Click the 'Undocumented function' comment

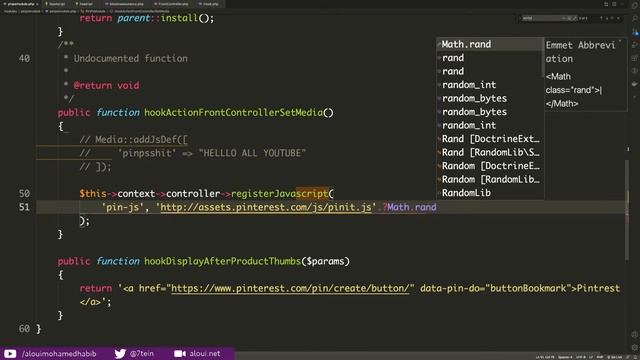coord(131,58)
